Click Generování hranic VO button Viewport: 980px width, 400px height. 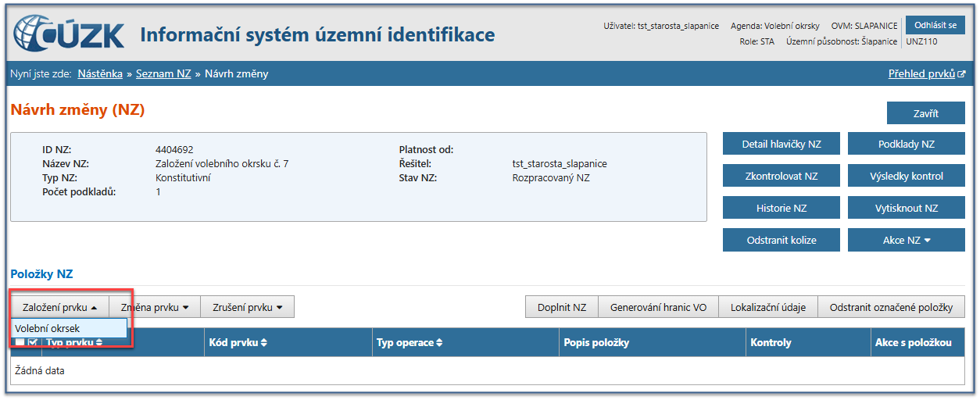click(657, 307)
